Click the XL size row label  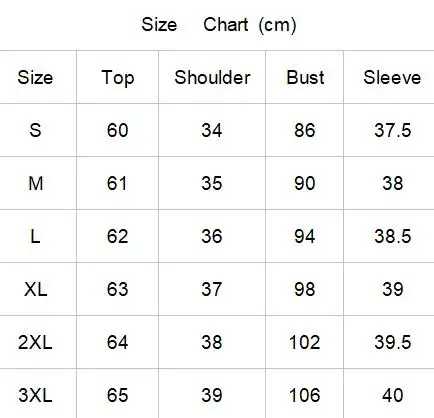pyautogui.click(x=35, y=289)
